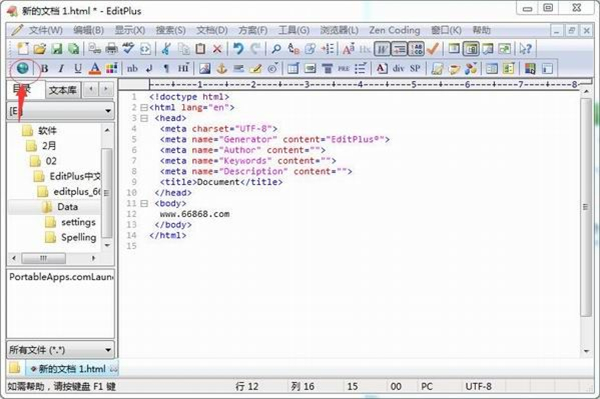The height and width of the screenshot is (399, 600).
Task: Toggle full screen window toolbar button
Action: click(x=505, y=49)
